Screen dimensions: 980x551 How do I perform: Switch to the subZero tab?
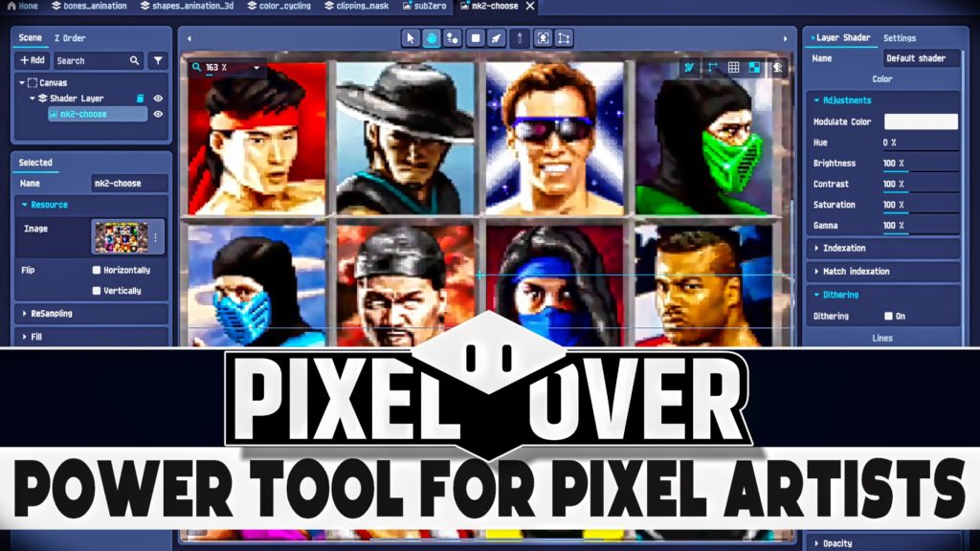pos(424,6)
